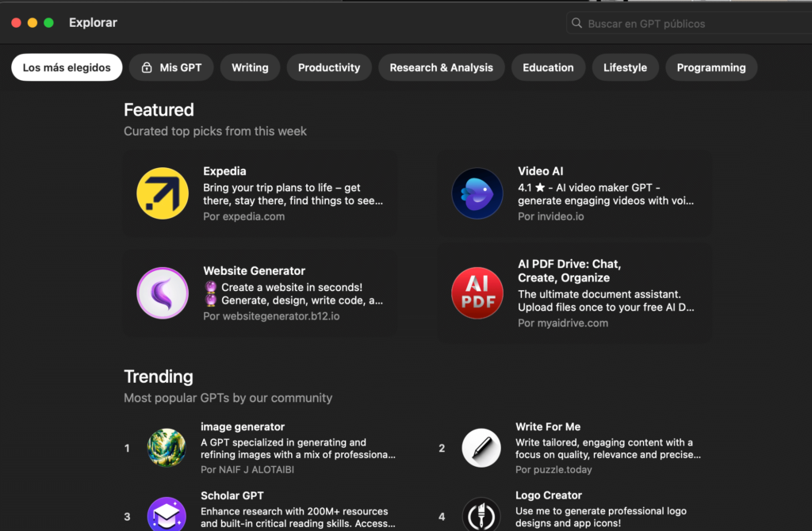Click the Video AI 4.1 star description

(x=606, y=194)
